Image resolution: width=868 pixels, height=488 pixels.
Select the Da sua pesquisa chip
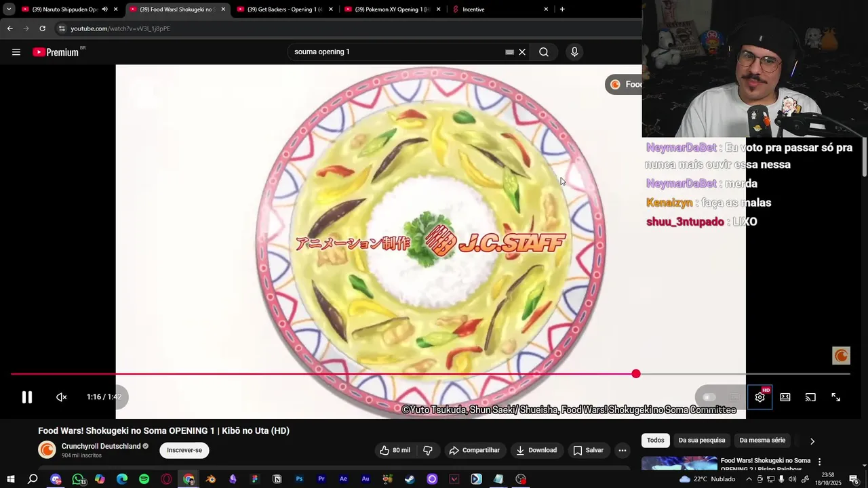tap(702, 441)
